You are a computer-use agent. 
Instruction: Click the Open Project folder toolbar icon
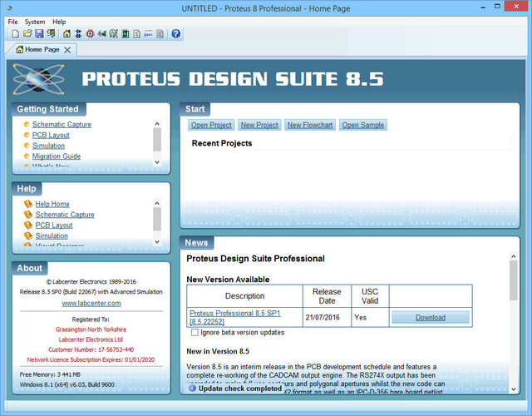(27, 33)
